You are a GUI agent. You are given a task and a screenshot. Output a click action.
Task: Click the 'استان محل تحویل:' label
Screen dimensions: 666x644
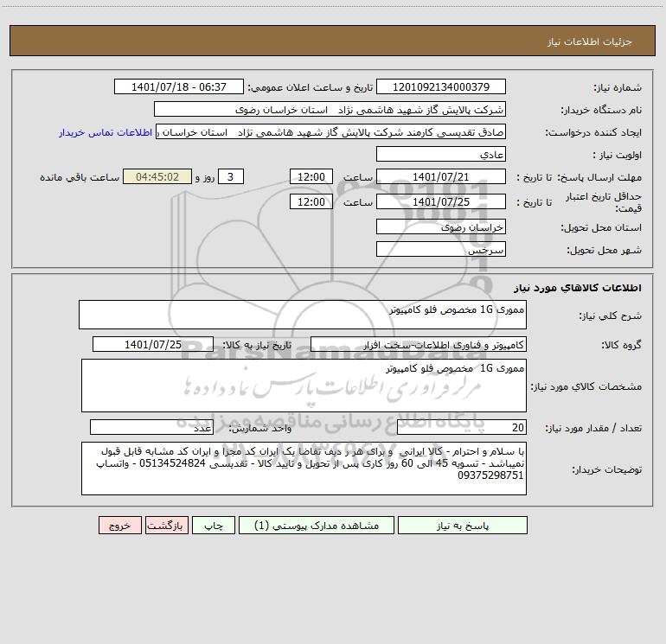click(x=601, y=227)
